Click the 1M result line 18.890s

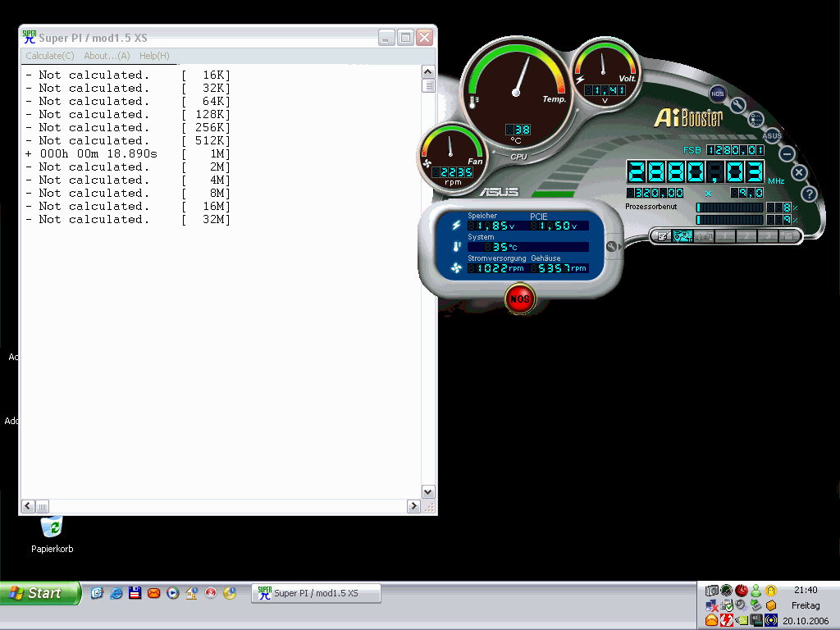128,153
